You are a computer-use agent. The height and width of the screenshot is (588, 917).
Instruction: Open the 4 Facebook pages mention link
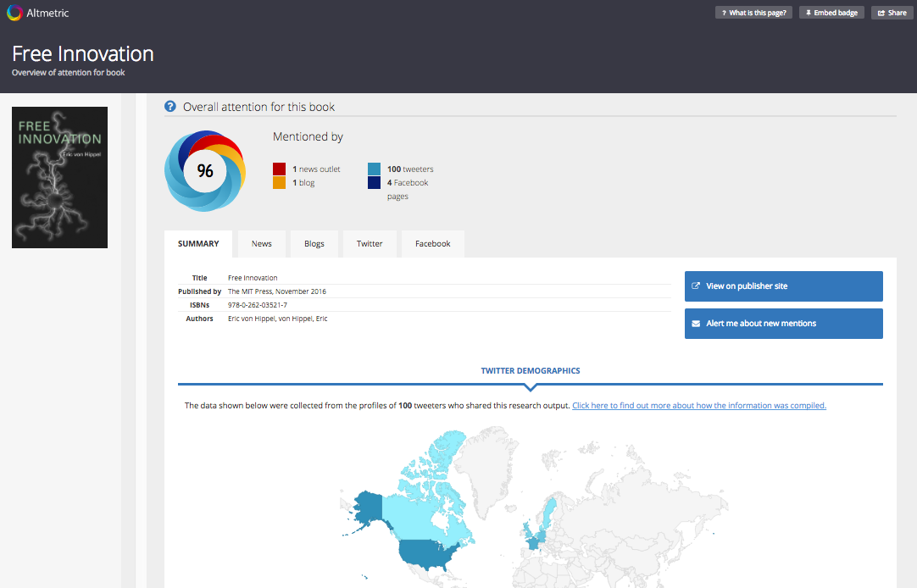pos(408,190)
